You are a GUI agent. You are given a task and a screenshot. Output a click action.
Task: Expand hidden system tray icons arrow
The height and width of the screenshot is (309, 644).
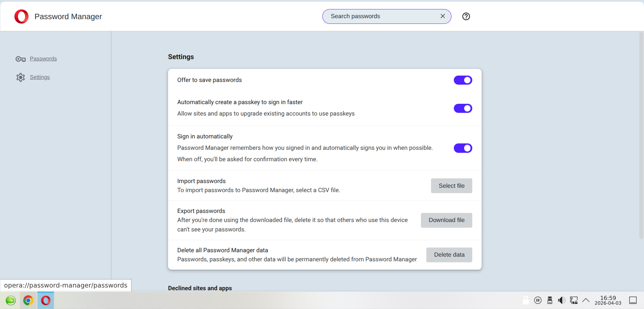coord(586,300)
